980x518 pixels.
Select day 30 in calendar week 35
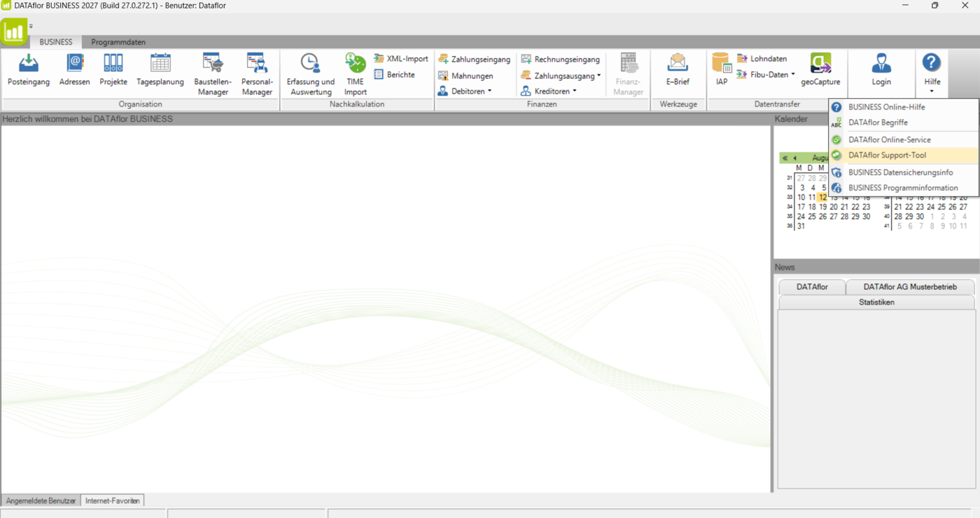coord(866,216)
